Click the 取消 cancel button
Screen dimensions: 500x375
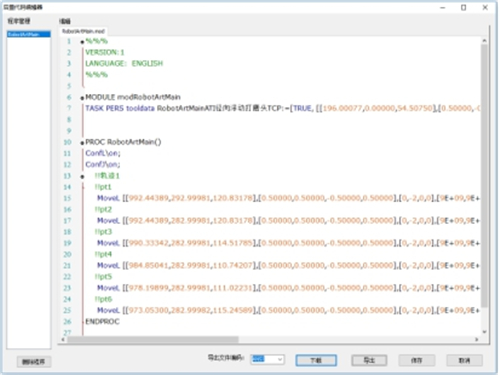coord(464,360)
